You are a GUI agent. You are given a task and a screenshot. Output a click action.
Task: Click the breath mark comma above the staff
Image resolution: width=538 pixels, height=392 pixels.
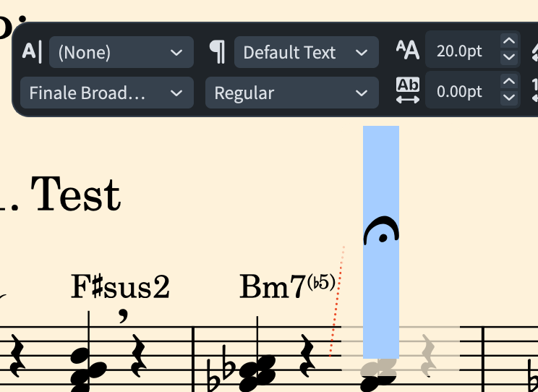point(124,315)
